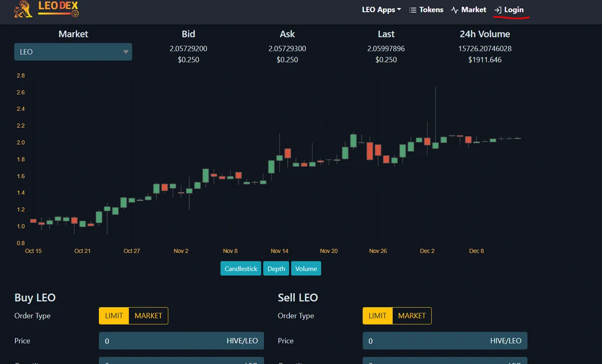Click the 2.8 price axis label

tap(21, 76)
